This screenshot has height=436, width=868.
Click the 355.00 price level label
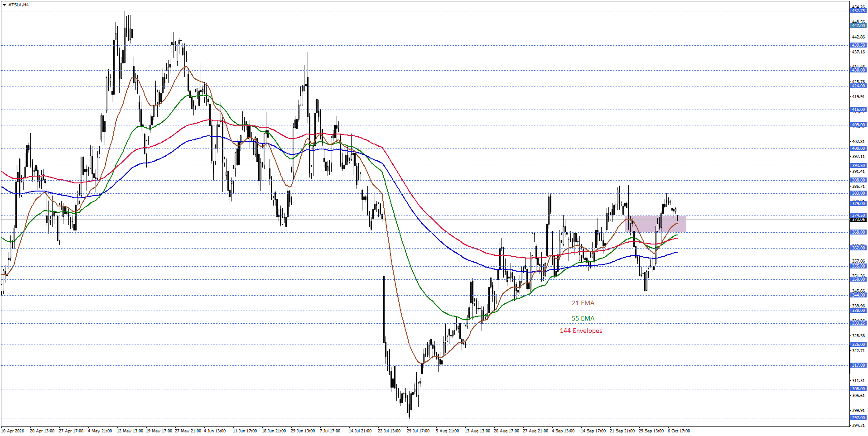[x=858, y=266]
